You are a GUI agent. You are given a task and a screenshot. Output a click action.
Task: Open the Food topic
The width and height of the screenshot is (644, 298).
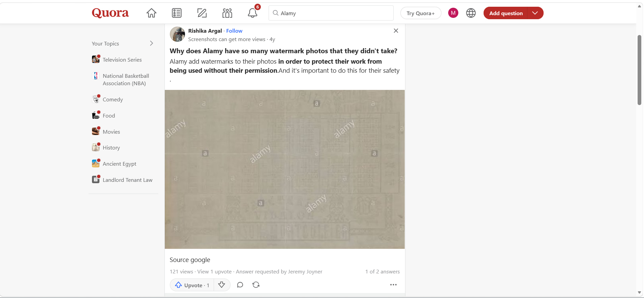[109, 115]
